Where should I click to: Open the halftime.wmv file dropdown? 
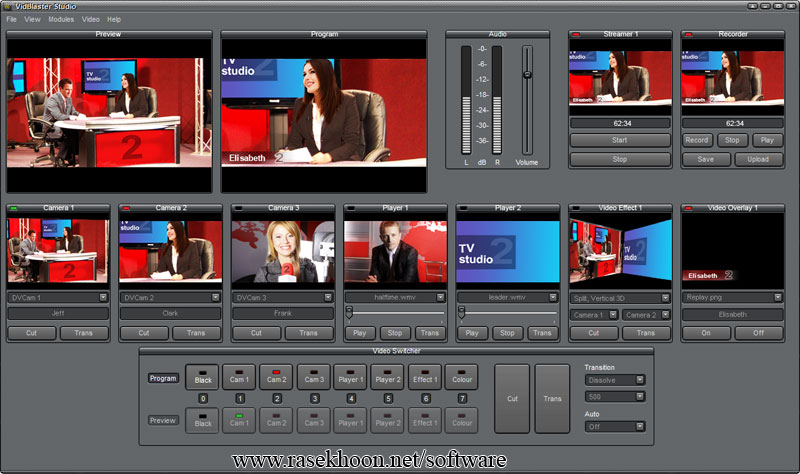[440, 297]
